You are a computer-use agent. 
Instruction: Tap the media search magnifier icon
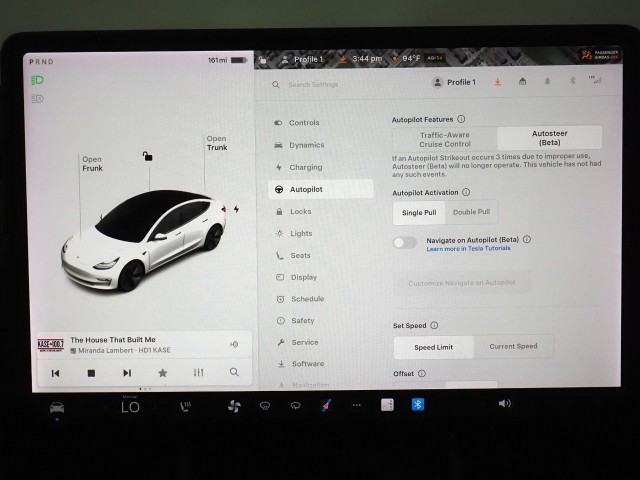(234, 372)
